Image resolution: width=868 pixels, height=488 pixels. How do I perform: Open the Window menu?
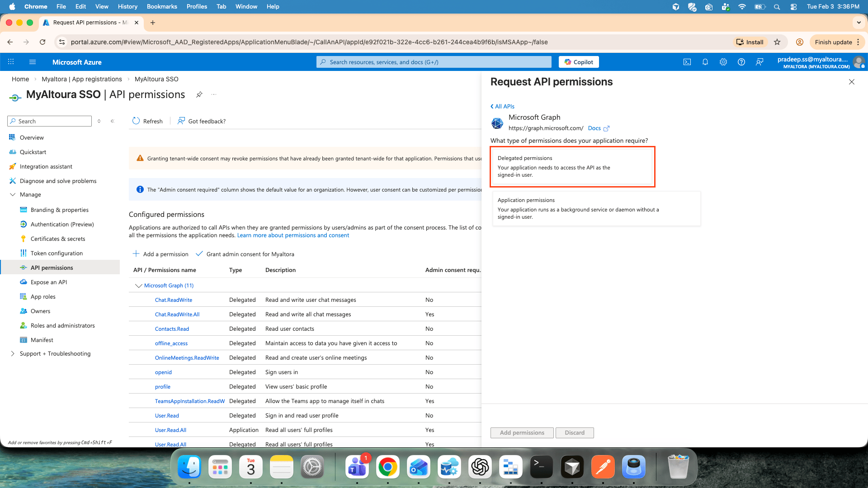(246, 7)
